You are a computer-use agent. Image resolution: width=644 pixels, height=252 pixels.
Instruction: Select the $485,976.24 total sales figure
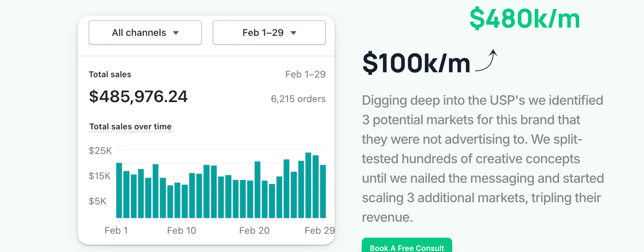pyautogui.click(x=138, y=97)
